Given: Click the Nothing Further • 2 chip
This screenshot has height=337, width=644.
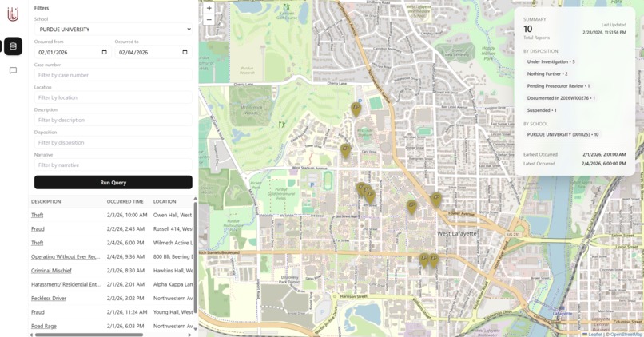Looking at the screenshot, I should click(547, 74).
